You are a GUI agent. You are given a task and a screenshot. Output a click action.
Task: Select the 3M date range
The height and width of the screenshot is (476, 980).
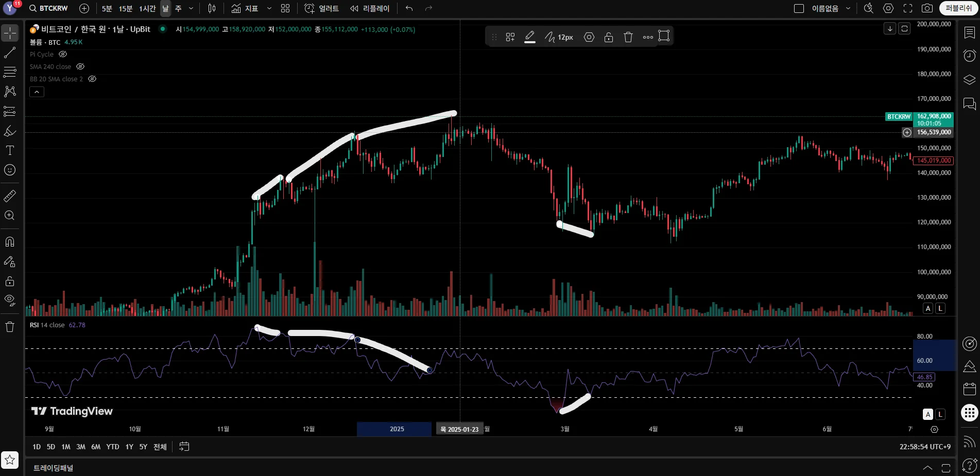[x=81, y=447]
